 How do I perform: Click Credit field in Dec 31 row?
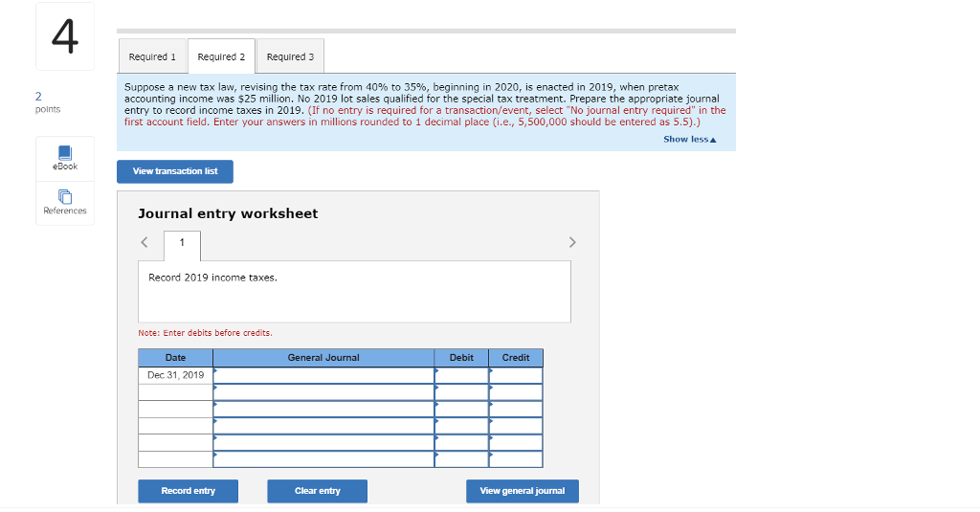tap(516, 376)
